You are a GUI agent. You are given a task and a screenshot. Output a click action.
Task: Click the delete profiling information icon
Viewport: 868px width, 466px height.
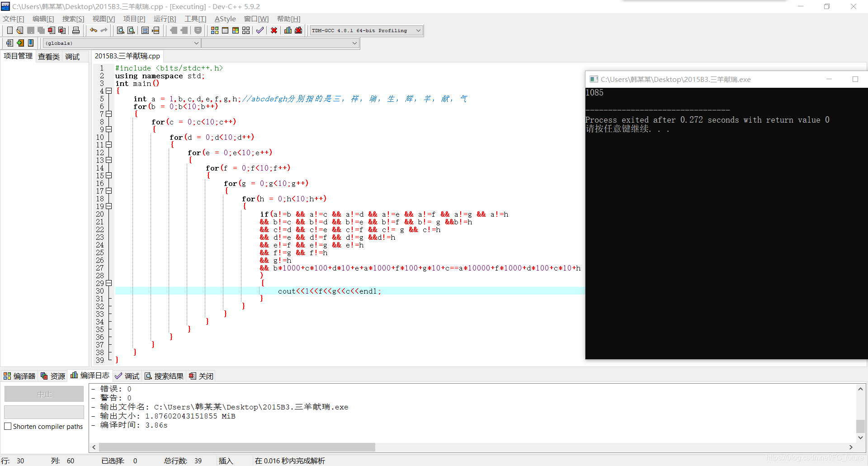[298, 30]
